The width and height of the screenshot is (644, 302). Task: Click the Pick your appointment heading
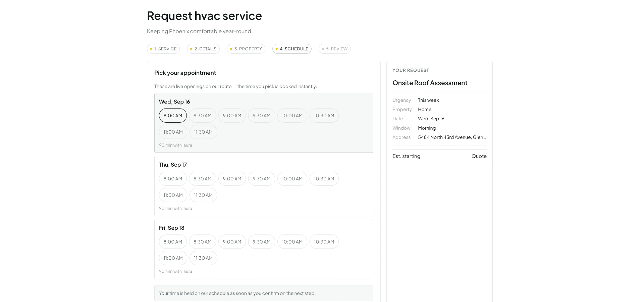pyautogui.click(x=185, y=73)
